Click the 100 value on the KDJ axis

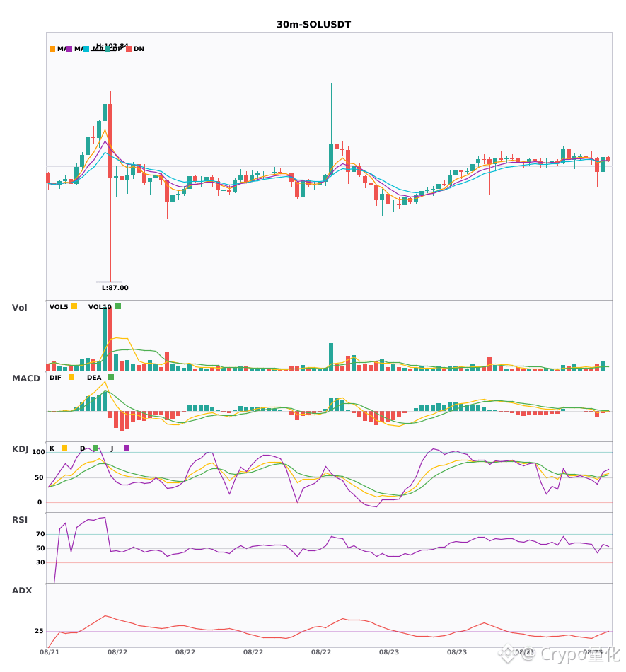click(38, 452)
